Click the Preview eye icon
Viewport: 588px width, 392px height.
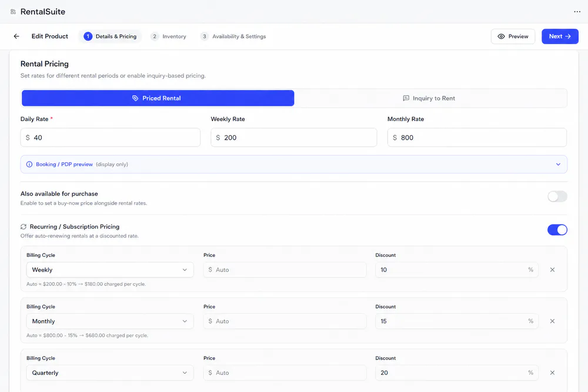click(x=501, y=36)
